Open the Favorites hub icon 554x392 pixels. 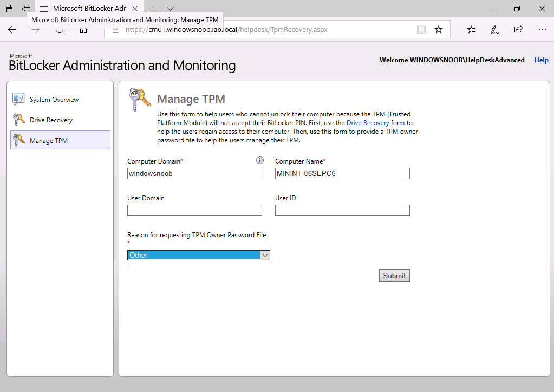[x=471, y=30]
